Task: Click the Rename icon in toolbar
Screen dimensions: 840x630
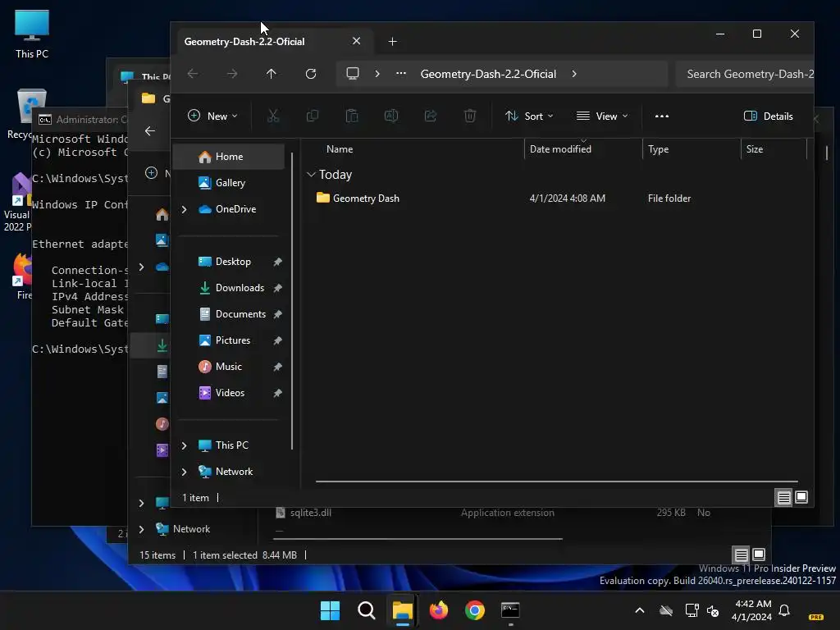Action: point(391,116)
